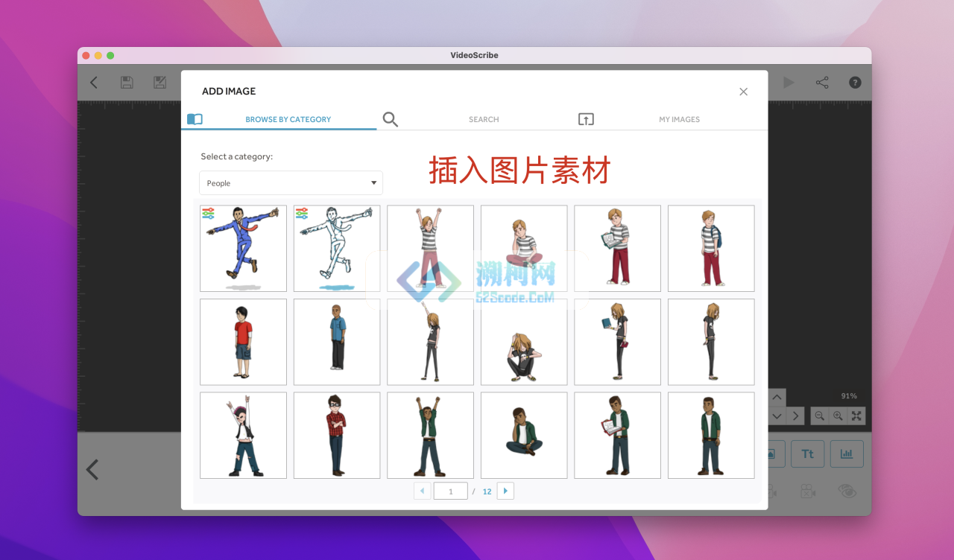
Task: Click the share icon in top toolbar
Action: (x=822, y=83)
